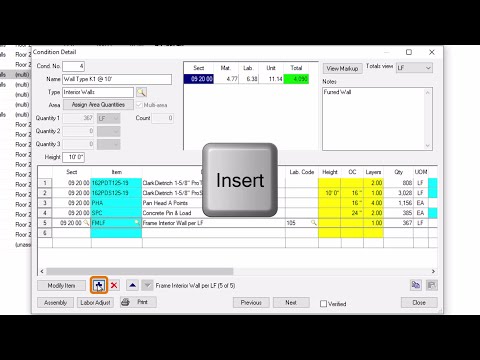Screen dimensions: 480x360
Task: Click the green Total cell 4,090
Action: (296, 79)
